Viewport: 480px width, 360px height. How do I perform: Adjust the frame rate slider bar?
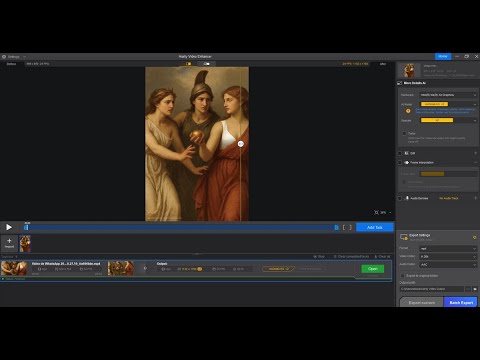448,174
